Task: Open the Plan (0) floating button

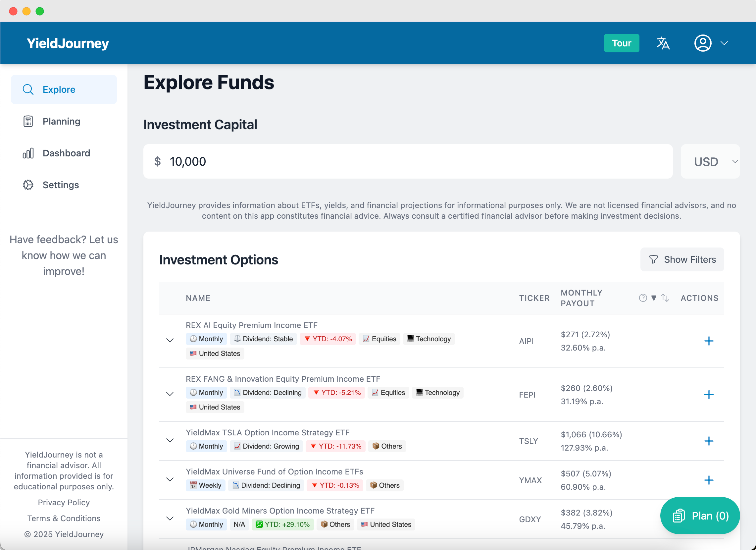Action: pyautogui.click(x=700, y=516)
